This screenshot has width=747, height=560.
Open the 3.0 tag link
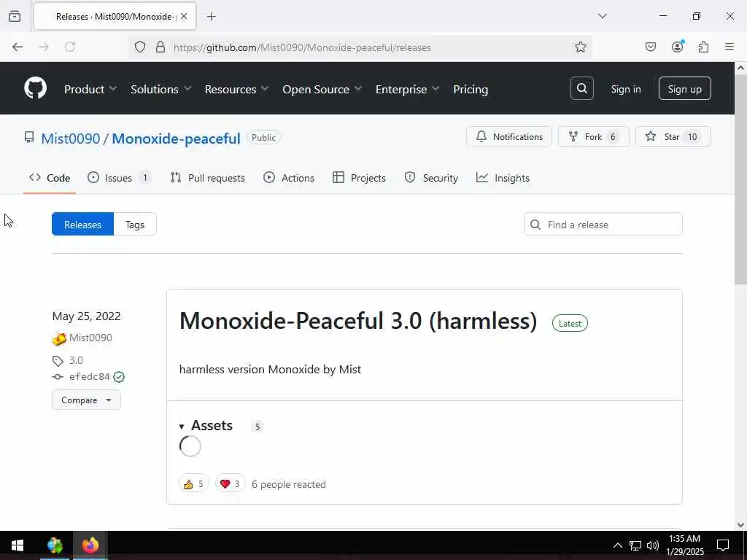[x=76, y=360]
